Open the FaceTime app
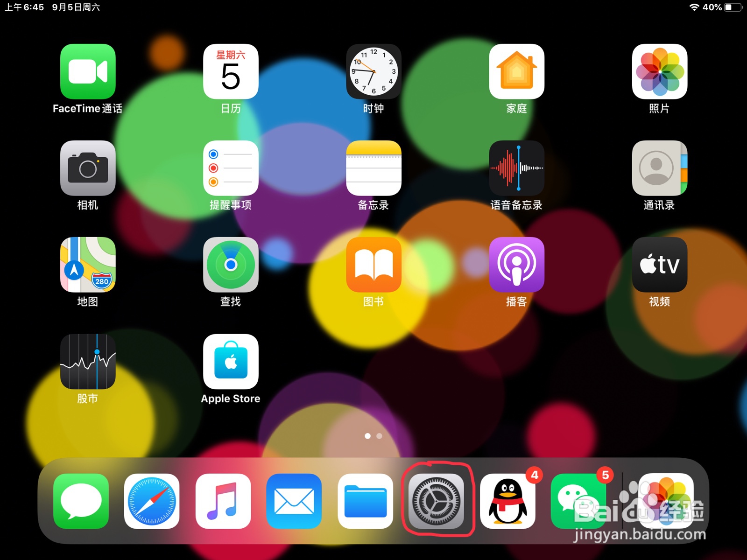 [88, 71]
